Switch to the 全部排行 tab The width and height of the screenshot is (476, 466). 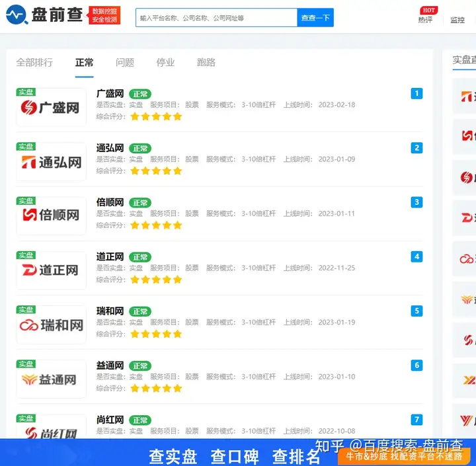pos(34,63)
